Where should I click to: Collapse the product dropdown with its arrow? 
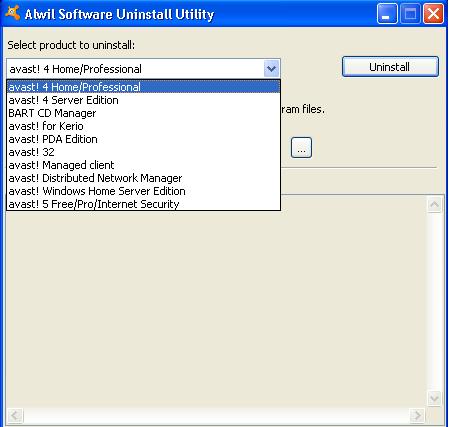(271, 69)
